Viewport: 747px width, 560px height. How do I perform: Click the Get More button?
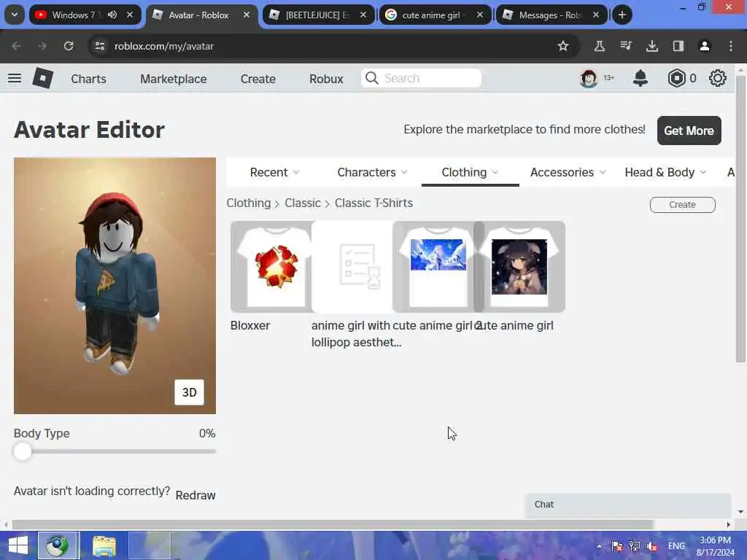[x=689, y=131]
